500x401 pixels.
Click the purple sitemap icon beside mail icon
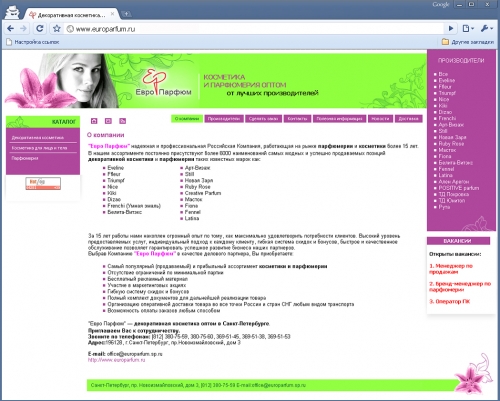123,121
